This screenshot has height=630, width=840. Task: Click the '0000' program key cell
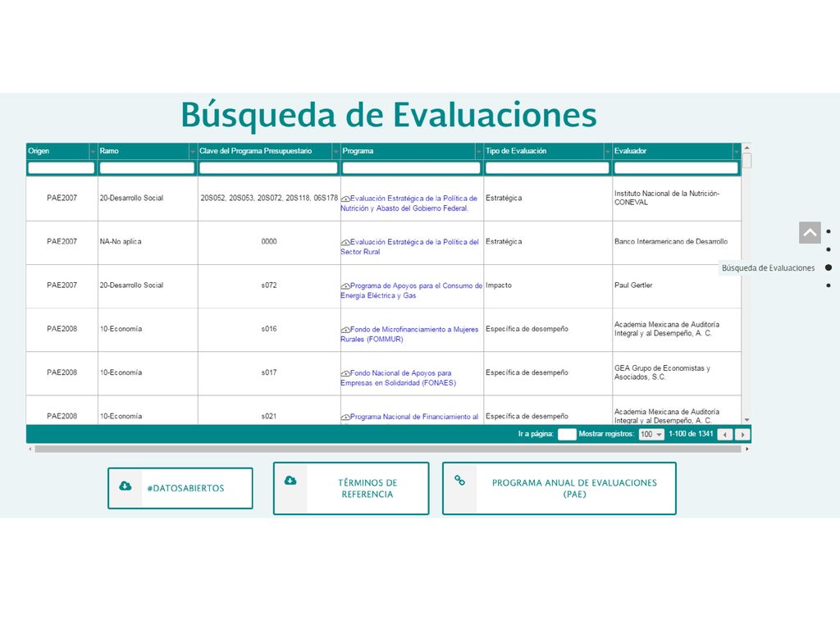[269, 242]
